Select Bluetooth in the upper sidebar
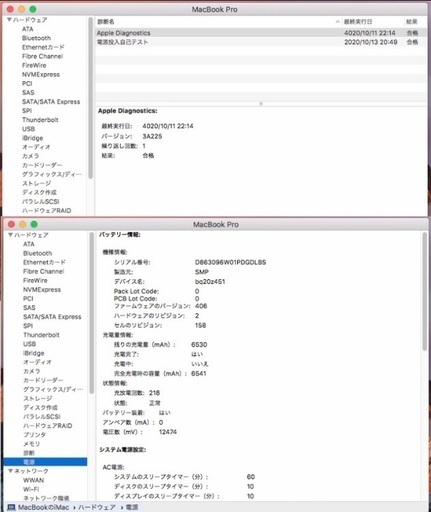This screenshot has height=512, width=431. click(x=36, y=38)
